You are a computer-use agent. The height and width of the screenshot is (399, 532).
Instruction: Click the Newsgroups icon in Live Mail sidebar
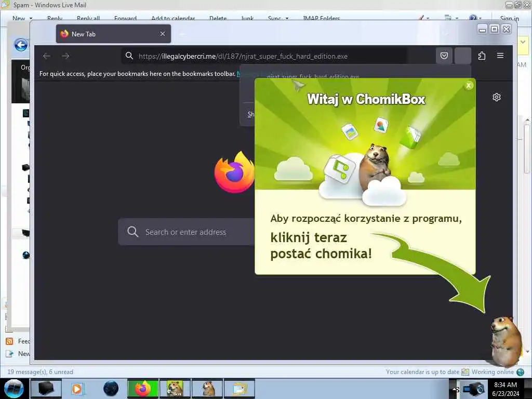9,353
